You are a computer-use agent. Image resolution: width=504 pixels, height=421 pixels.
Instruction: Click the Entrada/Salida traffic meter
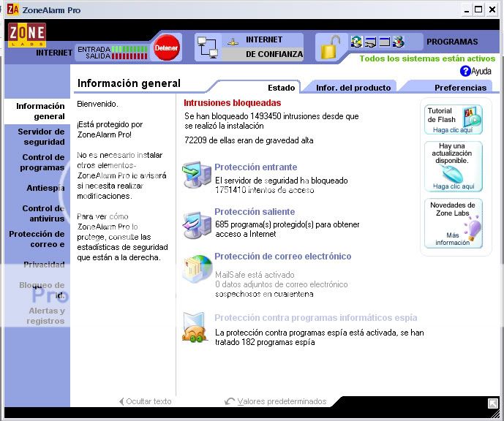click(x=112, y=53)
